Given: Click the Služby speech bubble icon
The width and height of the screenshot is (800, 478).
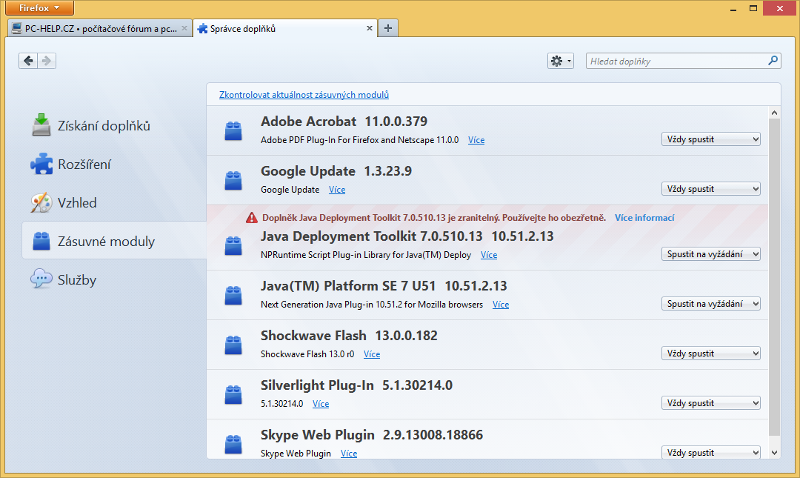Looking at the screenshot, I should click(41, 279).
